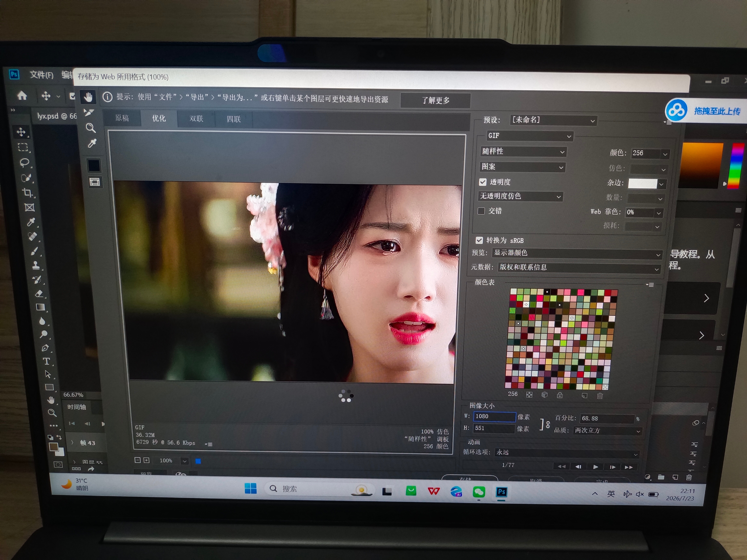Select the Slice Select tool
Viewport: 747px width, 560px height.
89,112
